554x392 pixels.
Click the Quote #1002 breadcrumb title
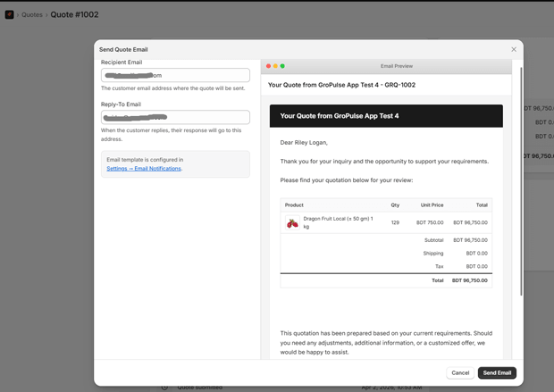click(x=74, y=14)
